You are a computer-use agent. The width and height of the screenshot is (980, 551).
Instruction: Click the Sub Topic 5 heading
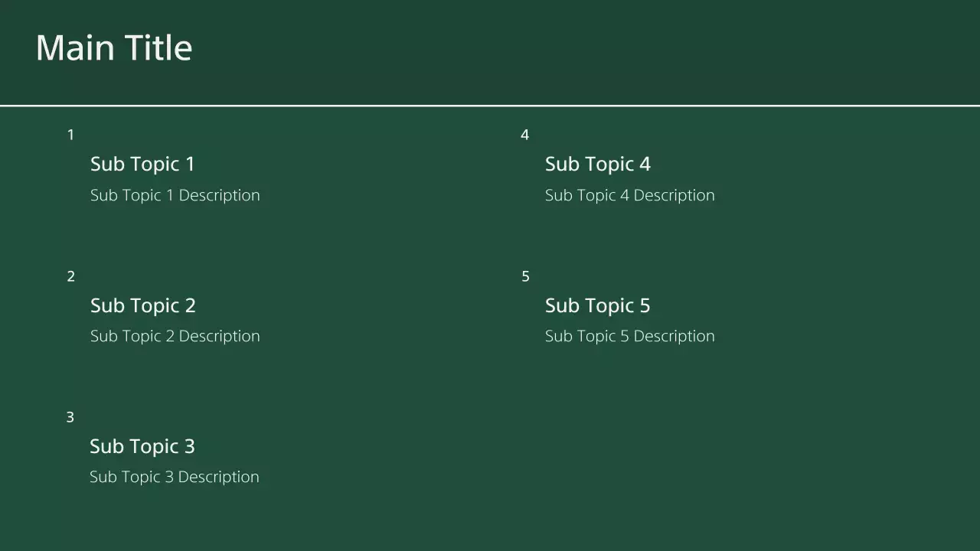click(597, 305)
